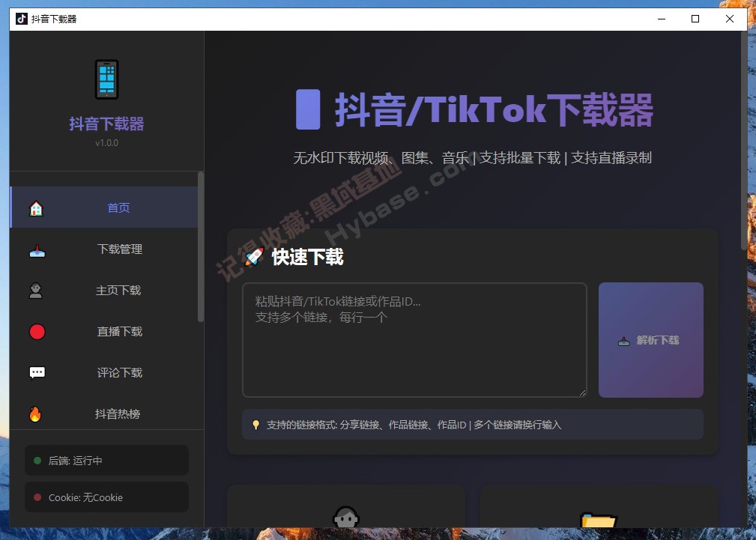Click the rocket icon beside 快速下载

pos(253,257)
